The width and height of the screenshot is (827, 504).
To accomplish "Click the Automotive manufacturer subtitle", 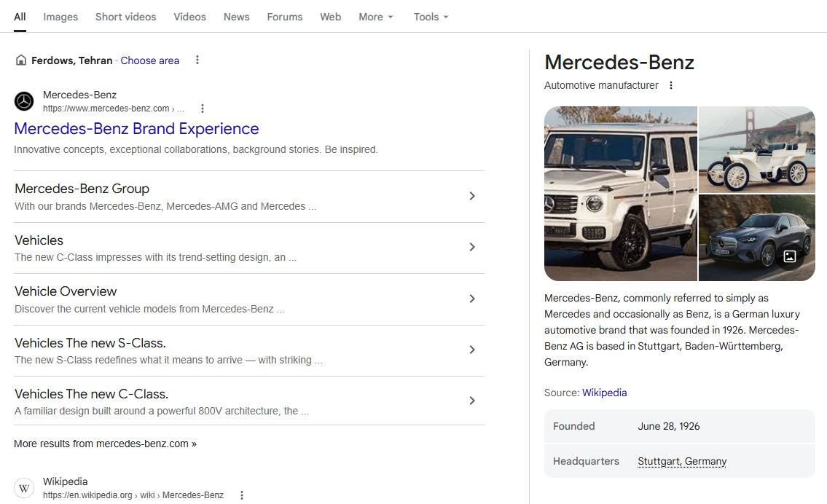I will 601,85.
